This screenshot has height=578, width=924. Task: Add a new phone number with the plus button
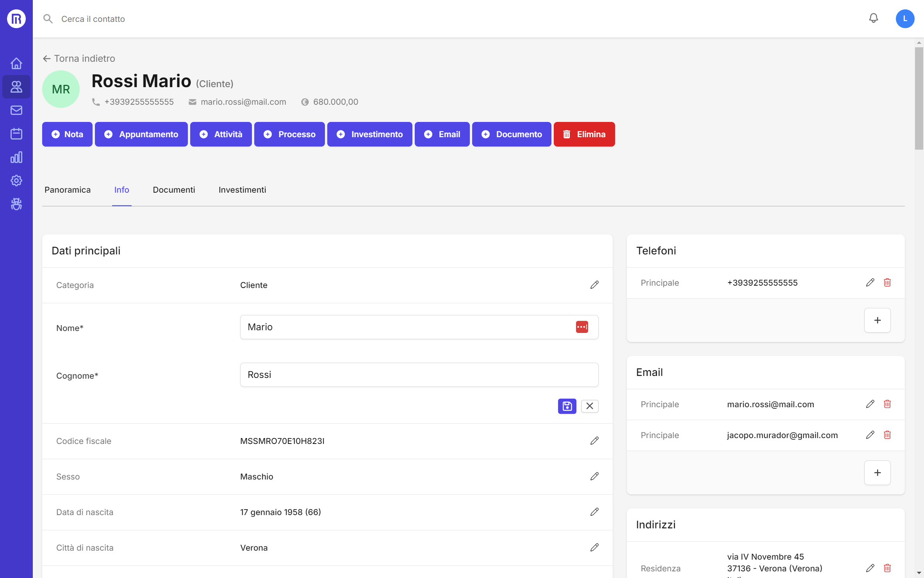pyautogui.click(x=877, y=320)
